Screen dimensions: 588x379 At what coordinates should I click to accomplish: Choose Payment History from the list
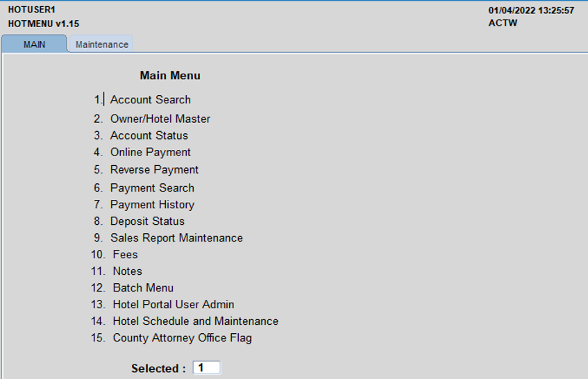click(x=152, y=205)
